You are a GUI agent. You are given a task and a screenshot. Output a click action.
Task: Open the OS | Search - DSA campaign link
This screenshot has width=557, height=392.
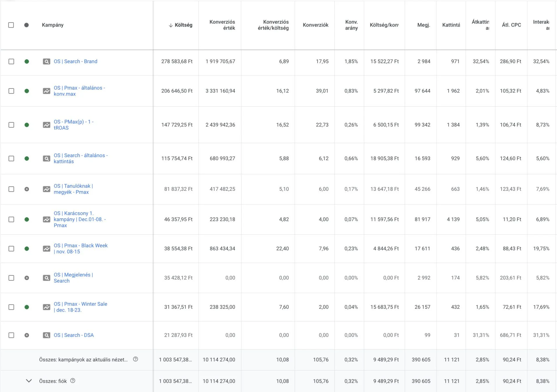point(74,335)
